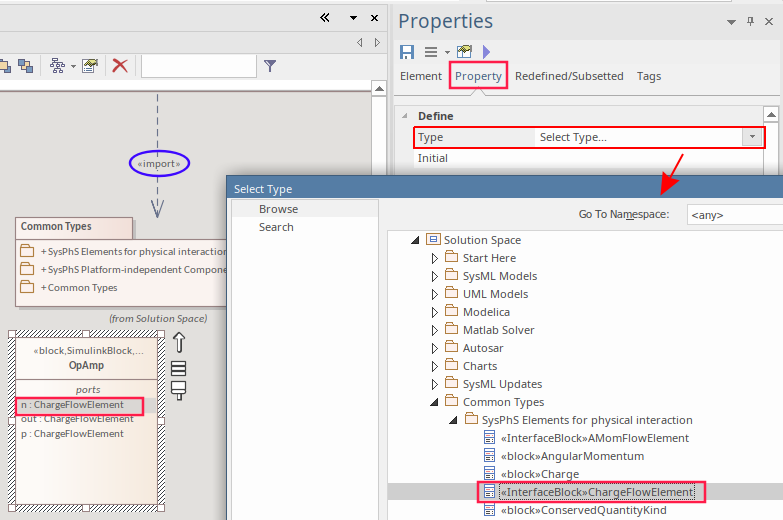Select Search in the Select Type dialog

click(276, 227)
